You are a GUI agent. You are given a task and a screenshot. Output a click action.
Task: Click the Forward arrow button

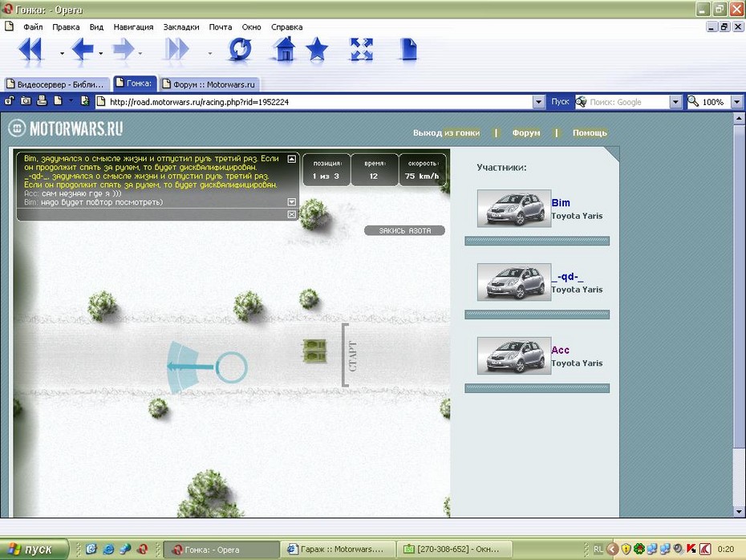click(124, 50)
